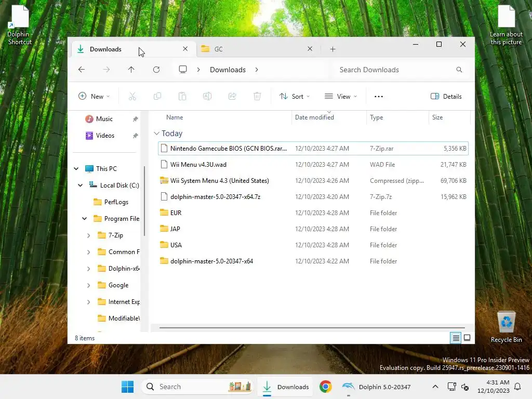Open the Sort dropdown menu
This screenshot has width=532, height=399.
[295, 96]
